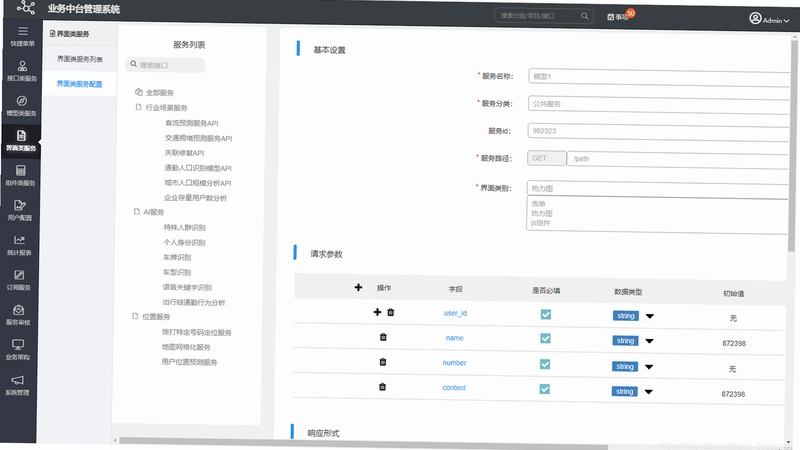Switch to 界面类服务配置 tab
800x450 pixels.
tap(79, 84)
